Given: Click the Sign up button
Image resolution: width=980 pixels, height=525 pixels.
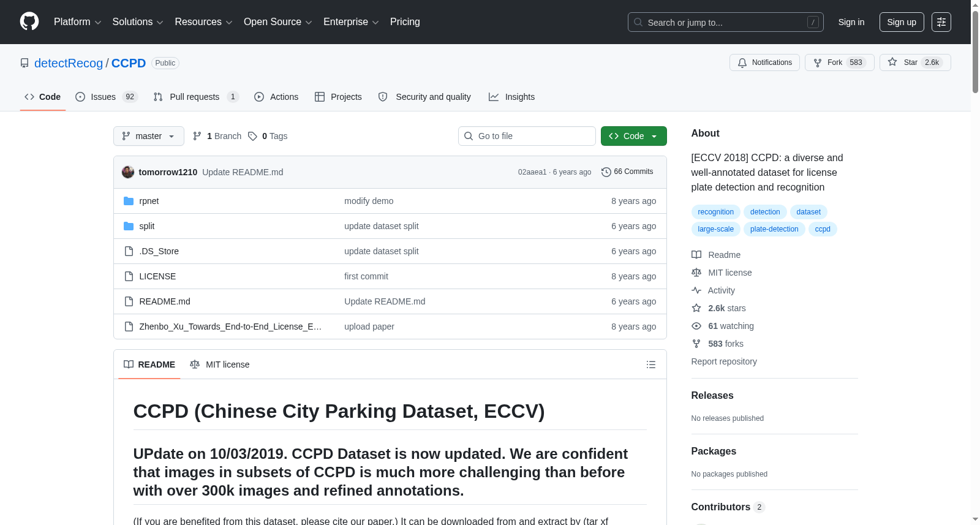Looking at the screenshot, I should click(x=902, y=22).
